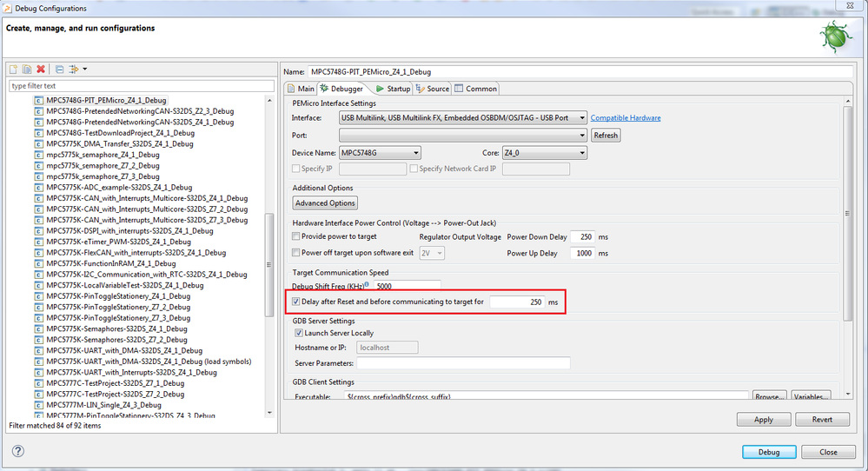Open the Interface dropdown

(463, 118)
